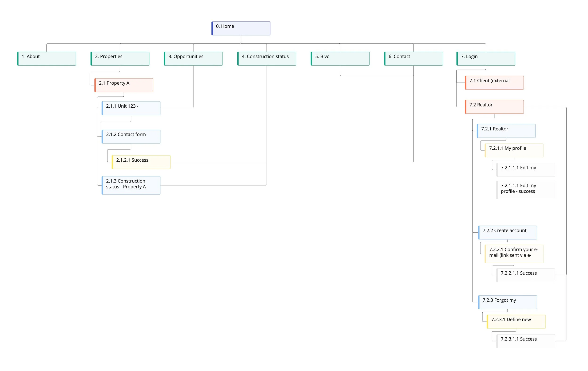Open the 3. Opportunities node
Image resolution: width=588 pixels, height=371 pixels.
coord(193,58)
